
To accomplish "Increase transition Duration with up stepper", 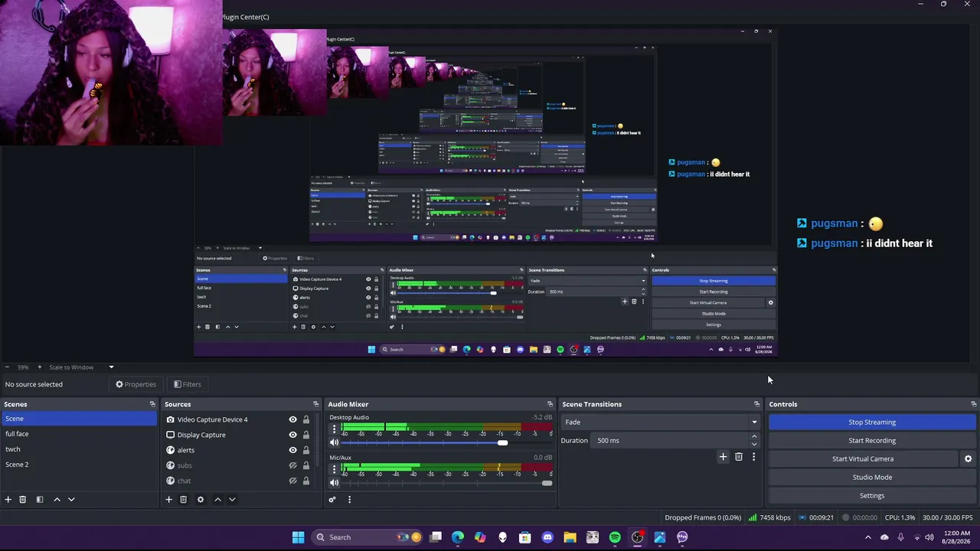I will coord(754,437).
